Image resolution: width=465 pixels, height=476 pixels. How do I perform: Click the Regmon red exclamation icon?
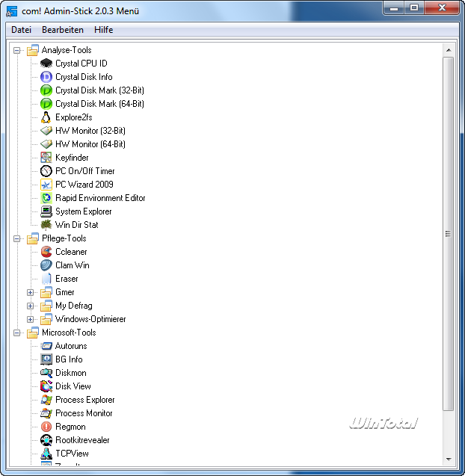pos(46,427)
